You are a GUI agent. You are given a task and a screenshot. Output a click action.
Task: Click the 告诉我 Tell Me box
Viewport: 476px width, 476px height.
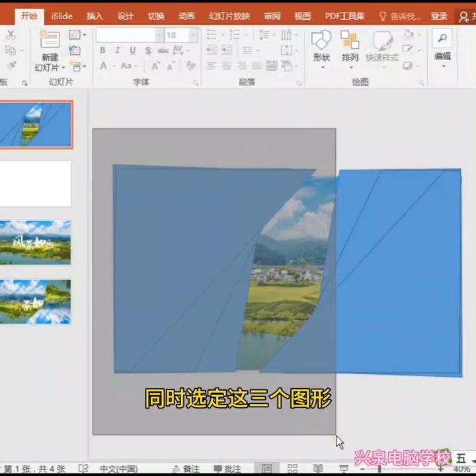400,16
